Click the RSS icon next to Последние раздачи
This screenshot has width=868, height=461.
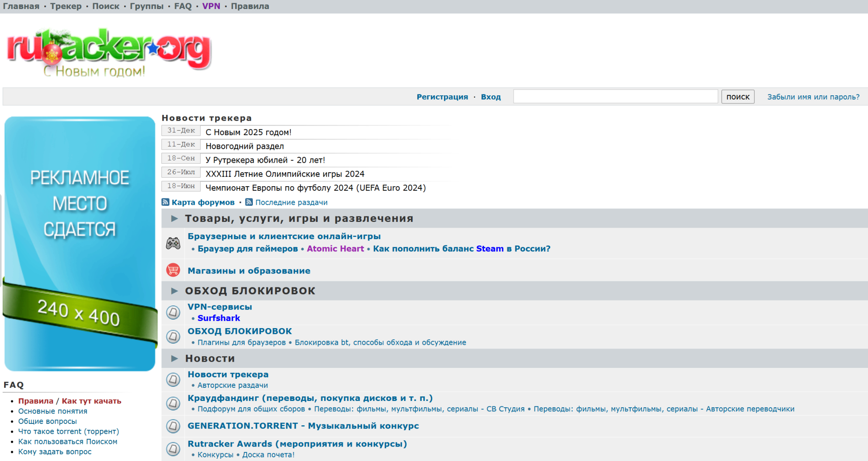click(249, 202)
